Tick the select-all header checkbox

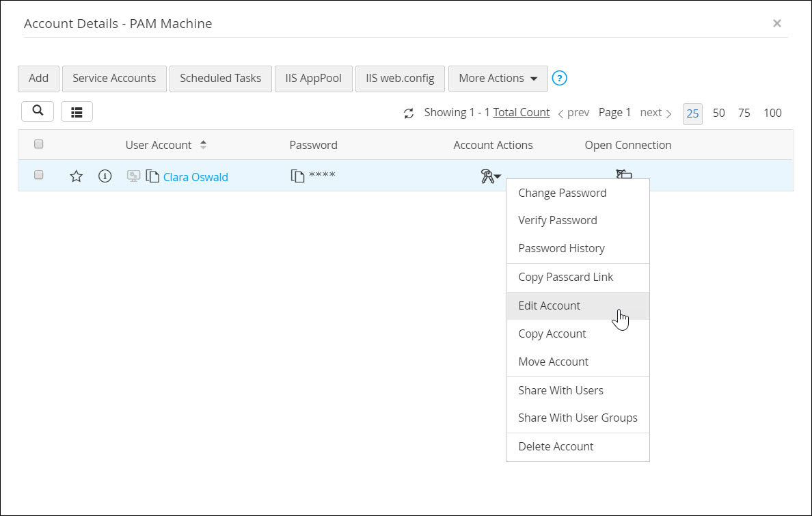39,144
